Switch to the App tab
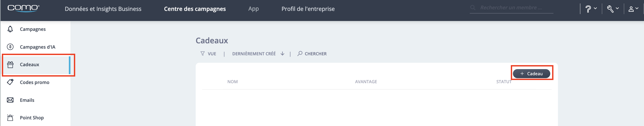The width and height of the screenshot is (644, 126). [253, 9]
